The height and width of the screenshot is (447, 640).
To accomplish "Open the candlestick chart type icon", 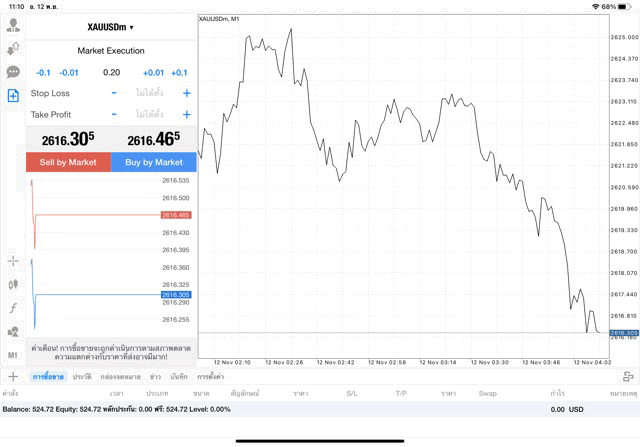I will pyautogui.click(x=13, y=285).
